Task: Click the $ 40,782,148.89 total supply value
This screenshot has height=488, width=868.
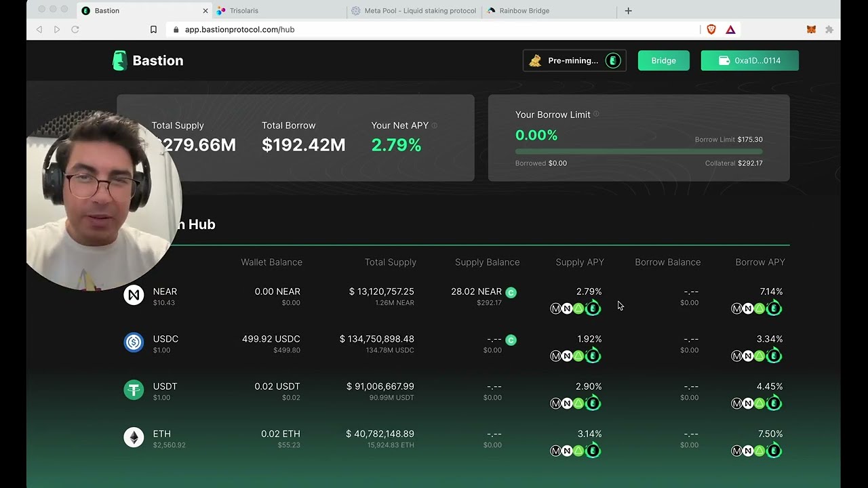Action: [x=380, y=434]
